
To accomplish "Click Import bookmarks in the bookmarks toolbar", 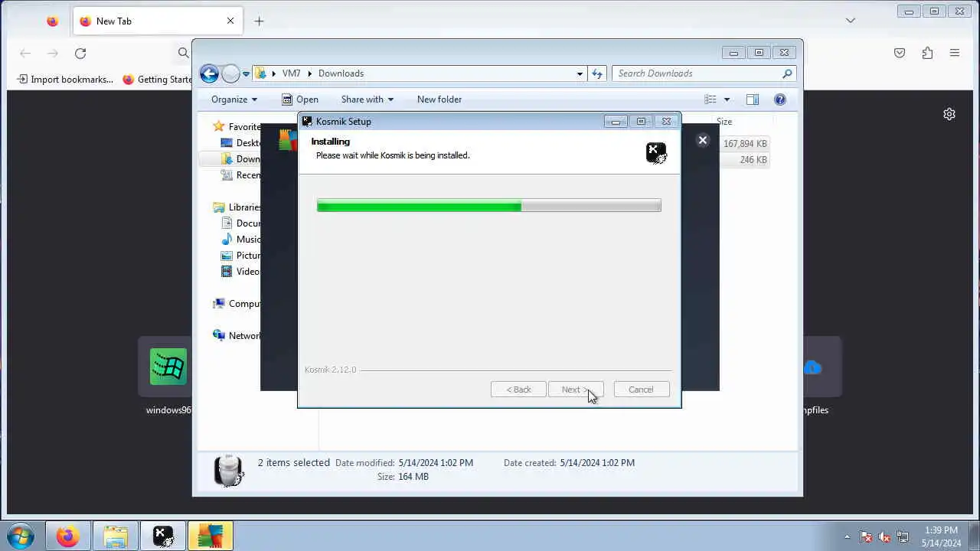I will click(x=65, y=80).
